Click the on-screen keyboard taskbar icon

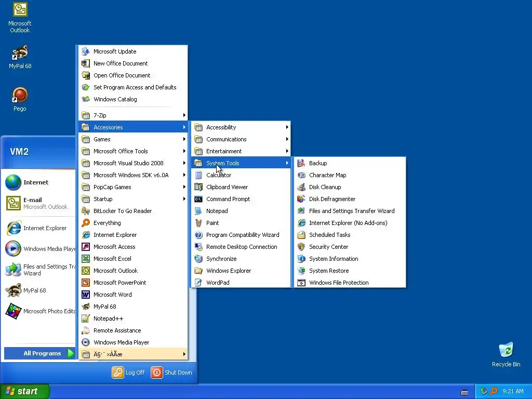point(464,392)
